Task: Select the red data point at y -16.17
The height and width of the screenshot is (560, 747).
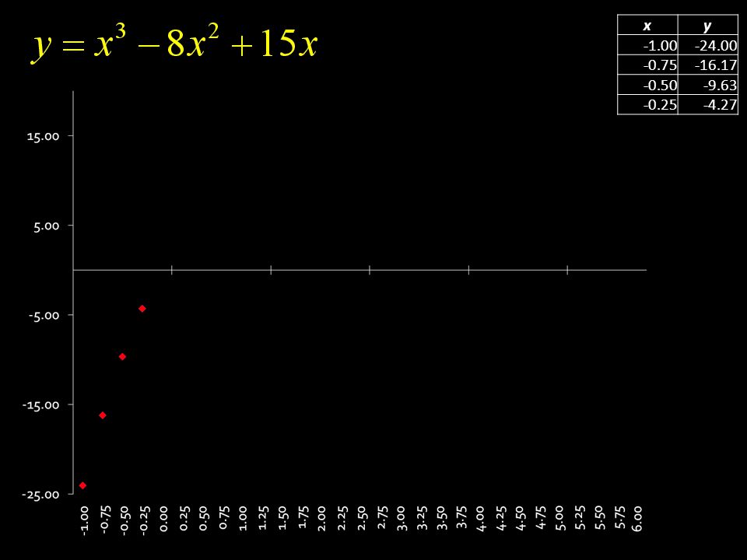Action: [x=103, y=415]
